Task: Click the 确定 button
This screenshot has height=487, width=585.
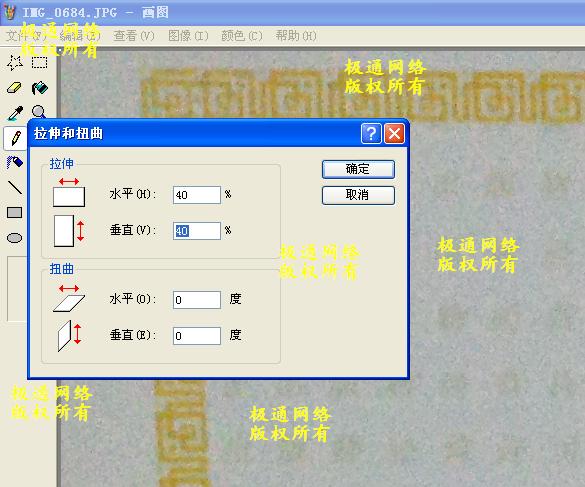Action: (x=358, y=169)
